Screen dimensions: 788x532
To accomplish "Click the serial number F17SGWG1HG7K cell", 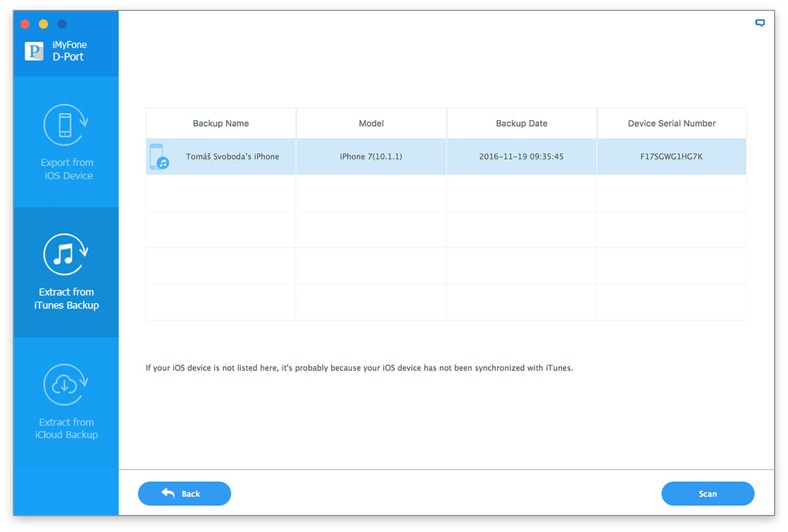I will pos(671,157).
